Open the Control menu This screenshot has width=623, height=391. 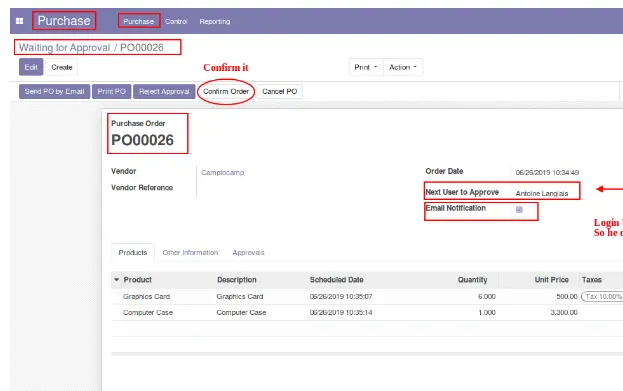(x=176, y=21)
